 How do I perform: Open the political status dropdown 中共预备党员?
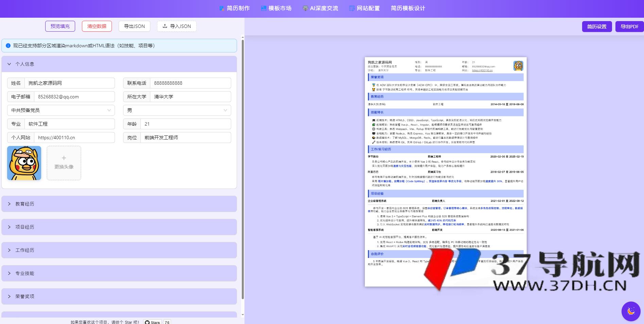click(61, 110)
